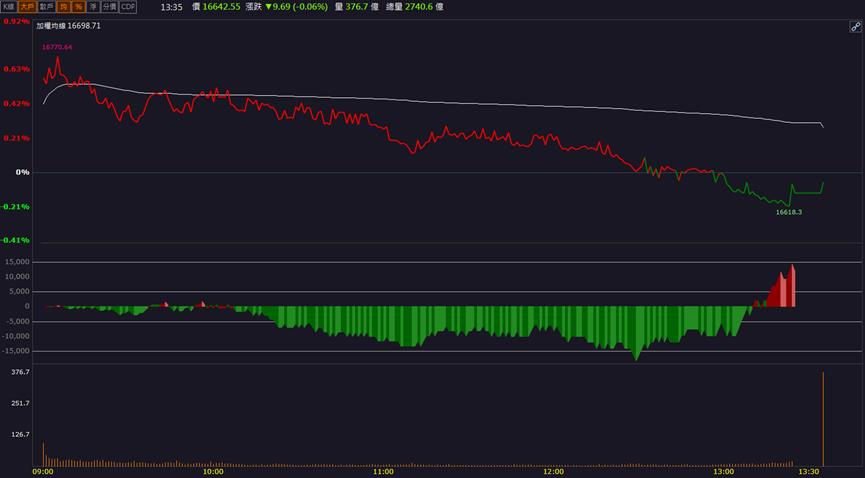Click the 09:00 time axis label
Viewport: 865px width, 478px height.
click(43, 471)
